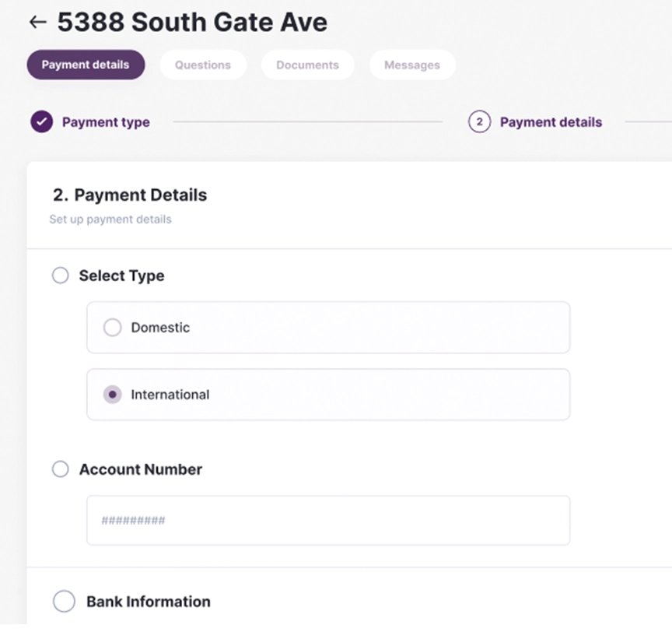Click the Domestic option card

click(328, 328)
